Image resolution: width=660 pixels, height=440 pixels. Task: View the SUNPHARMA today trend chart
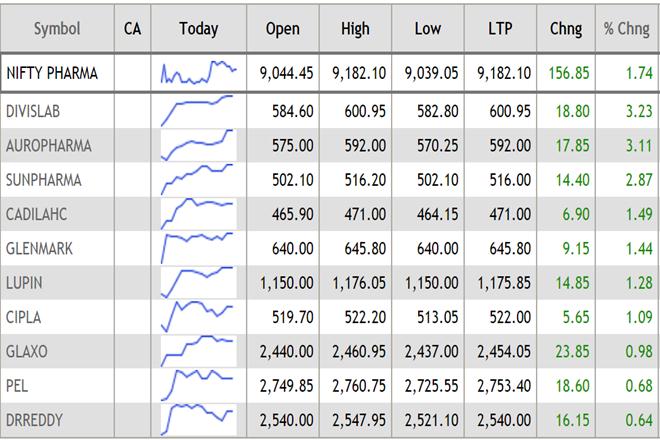[x=198, y=178]
